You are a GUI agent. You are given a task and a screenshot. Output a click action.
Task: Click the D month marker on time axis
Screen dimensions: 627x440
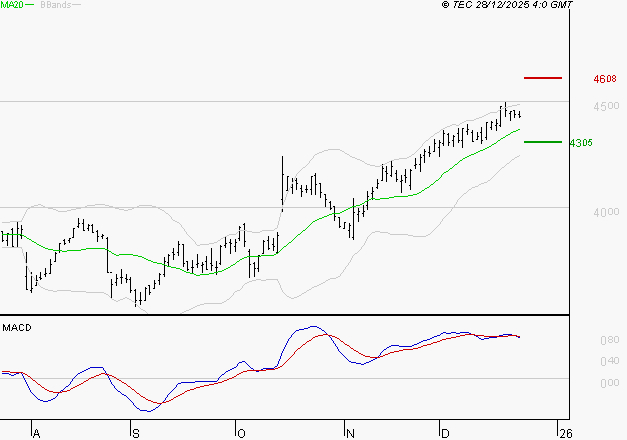(x=445, y=434)
